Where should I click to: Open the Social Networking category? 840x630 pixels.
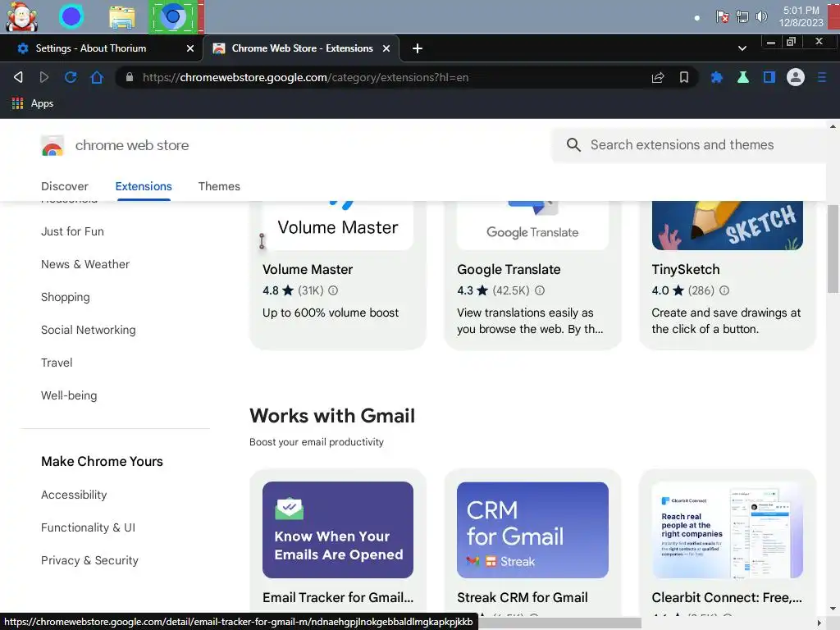pos(89,330)
